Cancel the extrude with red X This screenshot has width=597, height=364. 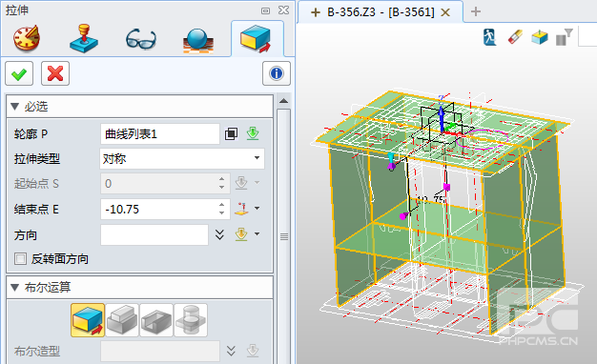(x=55, y=73)
